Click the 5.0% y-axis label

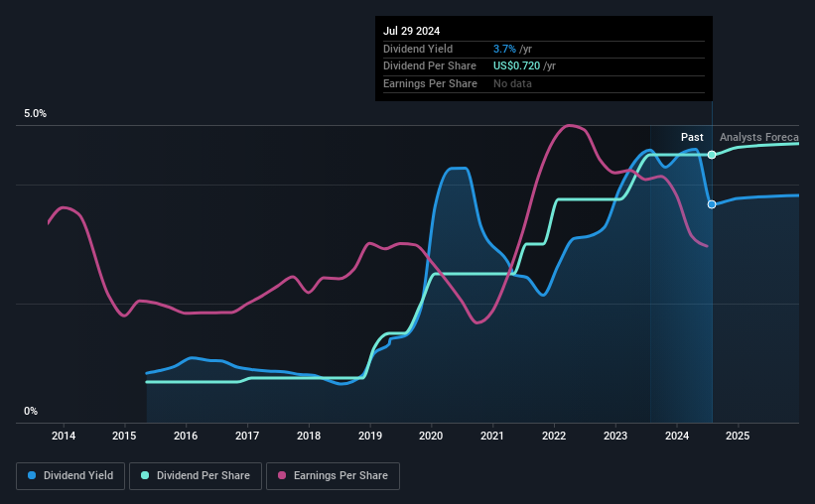tap(35, 114)
